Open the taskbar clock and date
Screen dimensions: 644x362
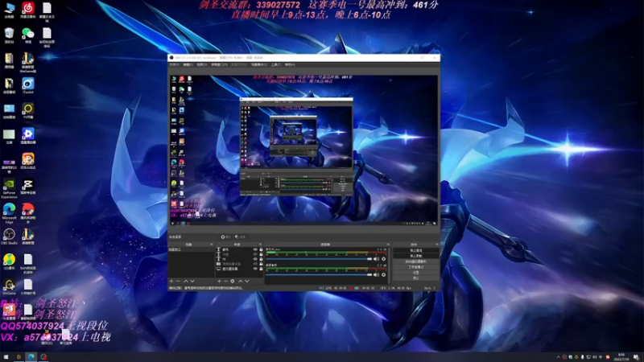click(621, 357)
